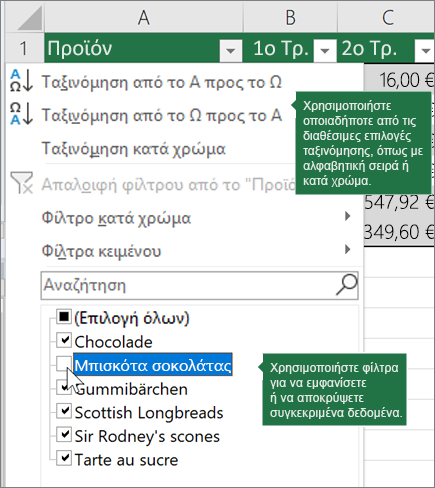The width and height of the screenshot is (435, 488).
Task: Click the sort A to Ω ascending icon
Action: click(x=21, y=81)
